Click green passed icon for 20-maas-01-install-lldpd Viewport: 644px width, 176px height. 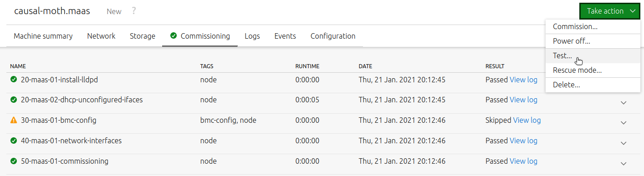pos(14,80)
